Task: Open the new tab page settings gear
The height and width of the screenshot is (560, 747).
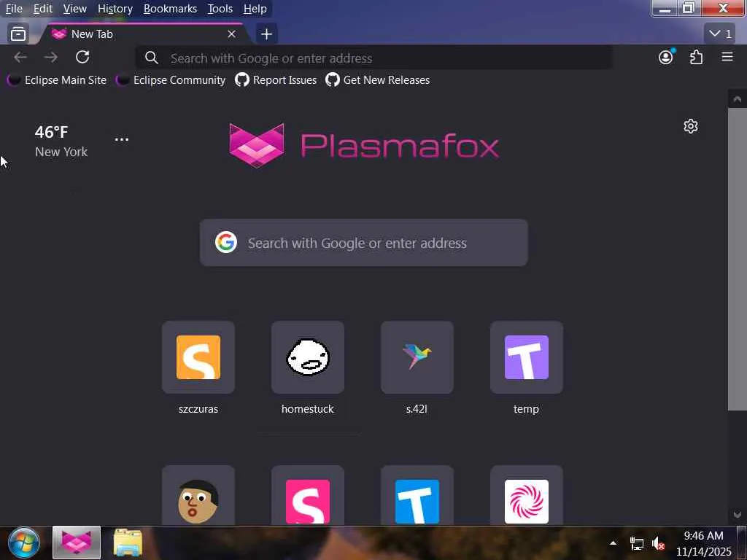Action: click(x=691, y=126)
